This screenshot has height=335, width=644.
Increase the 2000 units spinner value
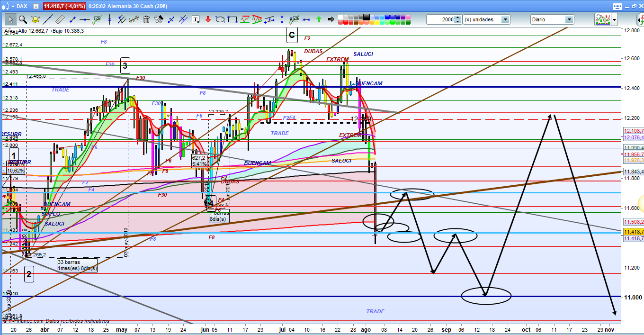pos(457,18)
